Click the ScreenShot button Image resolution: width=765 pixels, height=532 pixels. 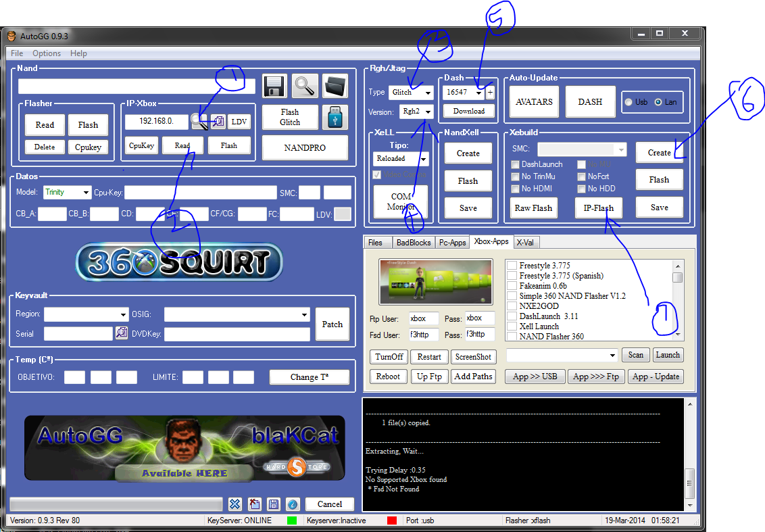(x=473, y=357)
